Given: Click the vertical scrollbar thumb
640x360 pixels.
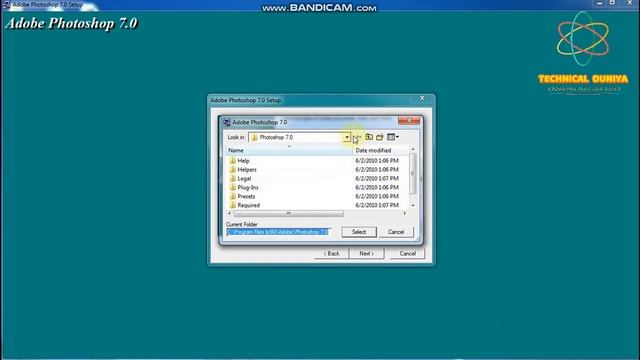Looking at the screenshot, I should click(x=413, y=173).
